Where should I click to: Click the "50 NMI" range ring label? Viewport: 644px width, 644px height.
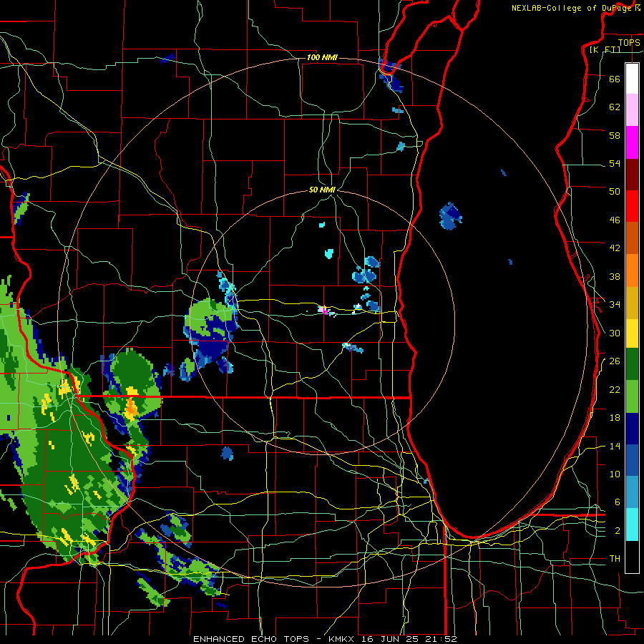point(322,190)
